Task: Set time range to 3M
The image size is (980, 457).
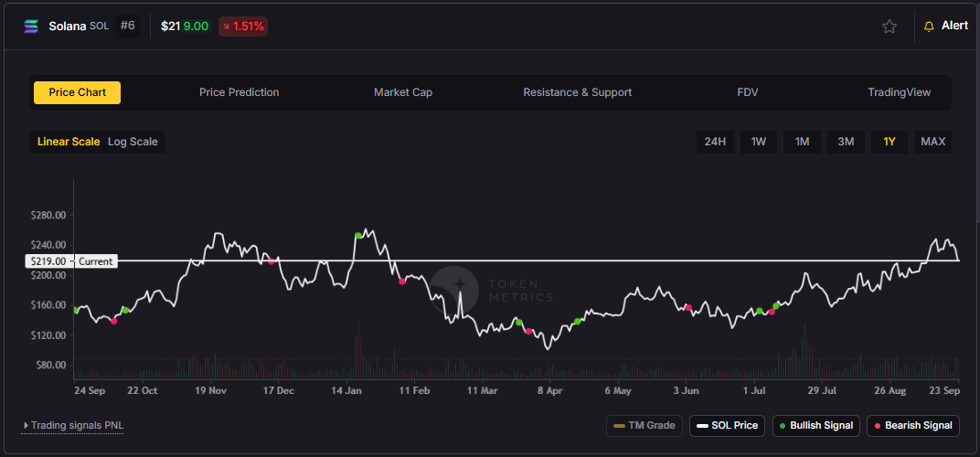Action: (x=846, y=142)
